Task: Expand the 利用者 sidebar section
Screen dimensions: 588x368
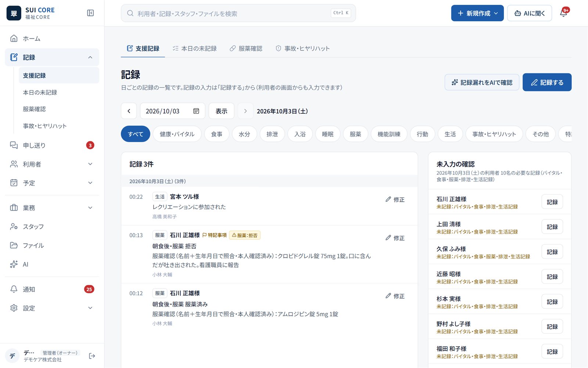Action: click(90, 164)
